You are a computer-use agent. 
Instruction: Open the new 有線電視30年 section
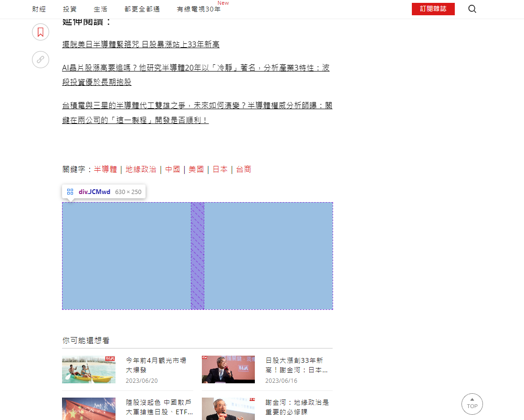coord(199,9)
